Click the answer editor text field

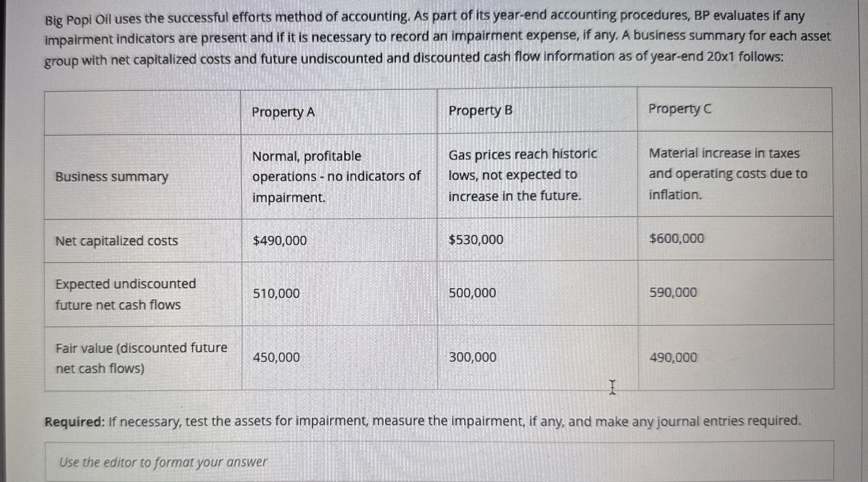click(x=438, y=462)
